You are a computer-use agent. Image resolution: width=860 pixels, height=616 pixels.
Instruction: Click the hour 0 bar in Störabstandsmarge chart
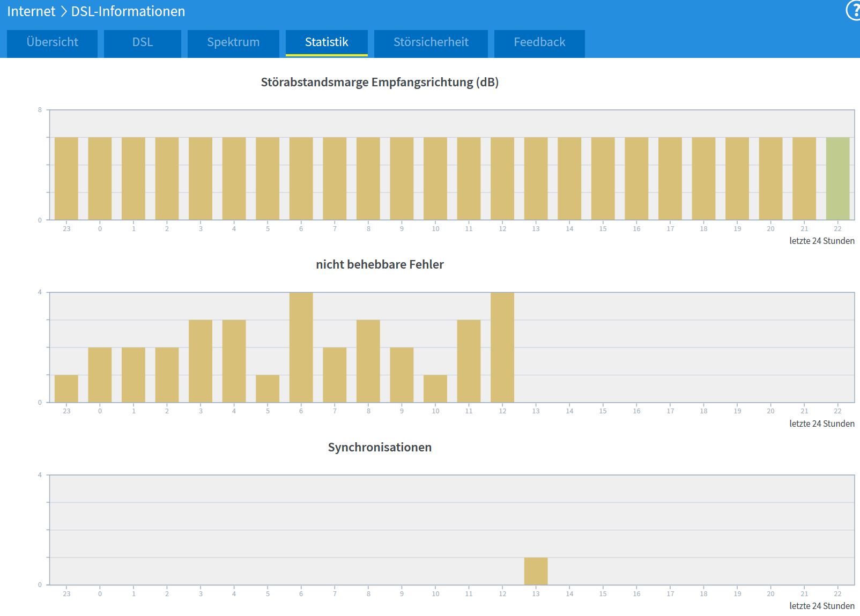tap(100, 179)
